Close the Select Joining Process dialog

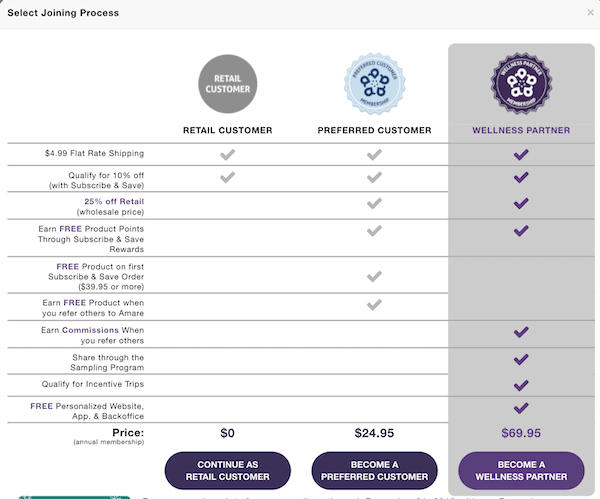pos(590,13)
